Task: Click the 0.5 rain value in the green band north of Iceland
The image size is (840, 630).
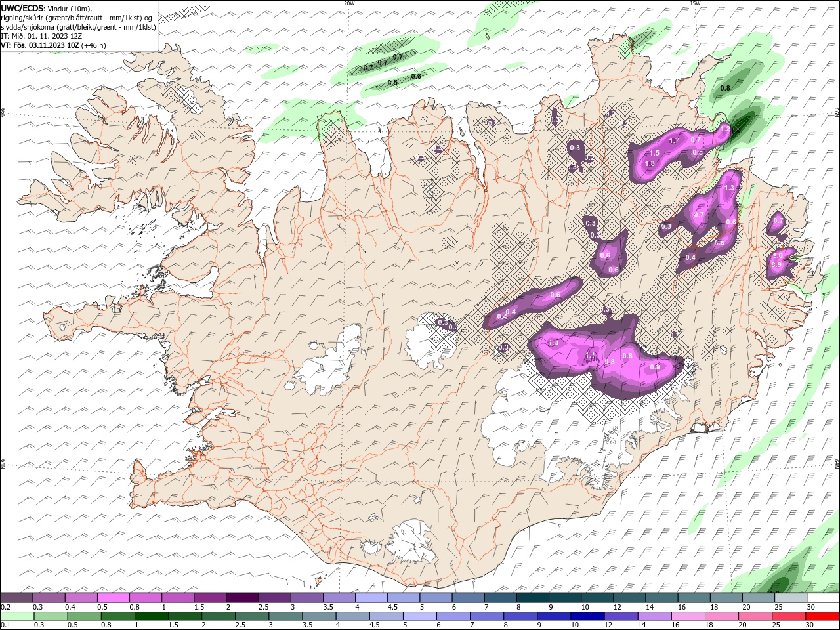Action: (x=392, y=83)
